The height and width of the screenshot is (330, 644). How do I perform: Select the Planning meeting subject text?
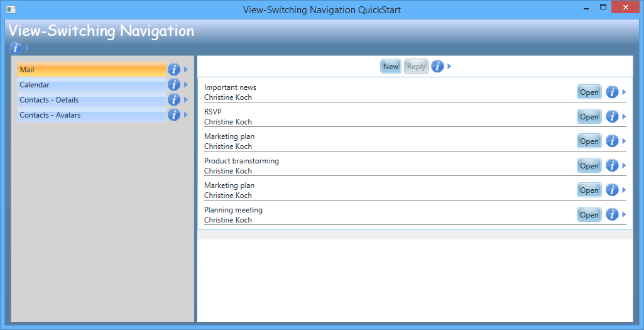coord(233,210)
